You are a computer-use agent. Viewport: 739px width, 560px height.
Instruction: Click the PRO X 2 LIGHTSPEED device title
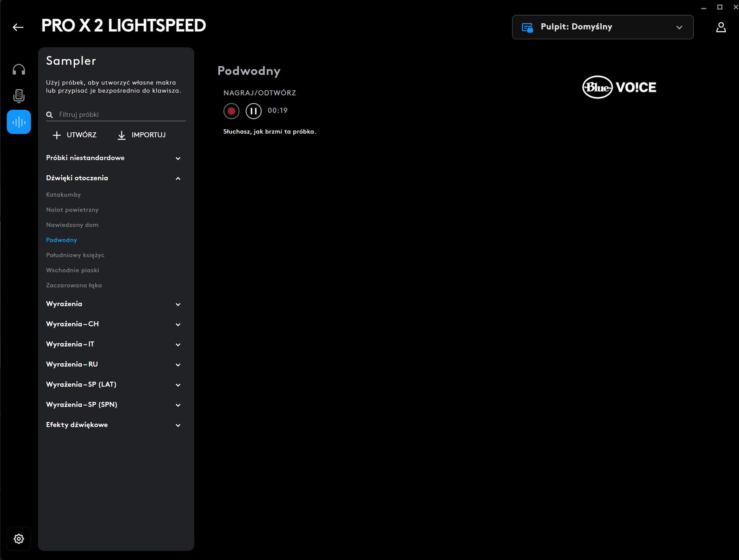tap(123, 26)
